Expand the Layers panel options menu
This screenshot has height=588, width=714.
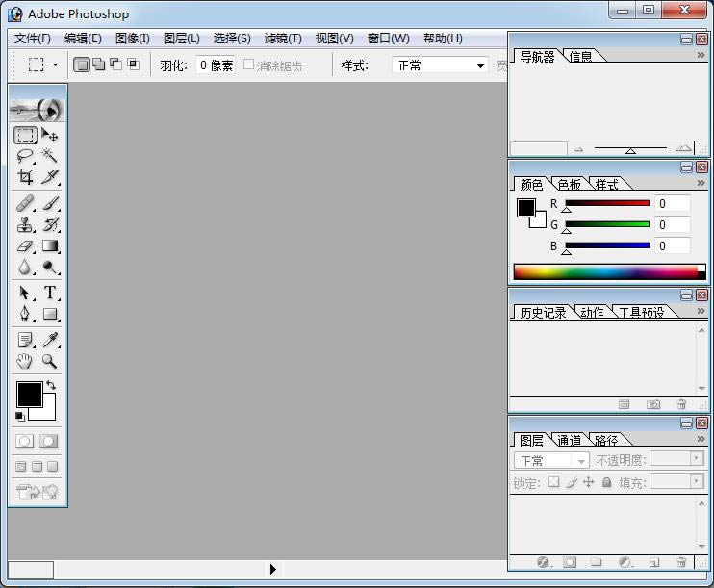pyautogui.click(x=701, y=439)
